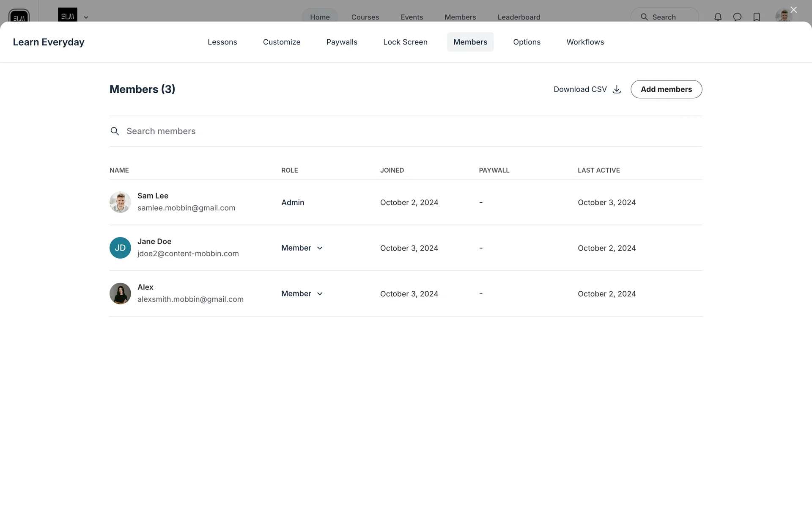Click Alex's profile photo avatar
812x508 pixels.
(x=120, y=293)
